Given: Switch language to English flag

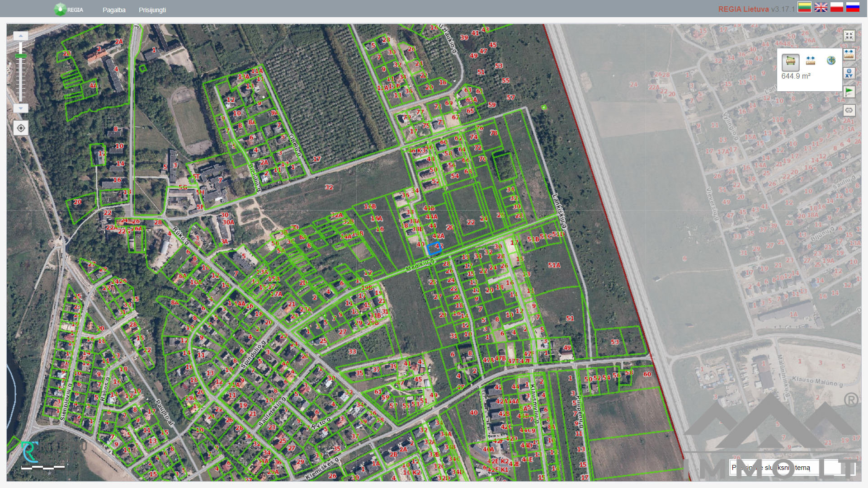Looking at the screenshot, I should pos(821,7).
